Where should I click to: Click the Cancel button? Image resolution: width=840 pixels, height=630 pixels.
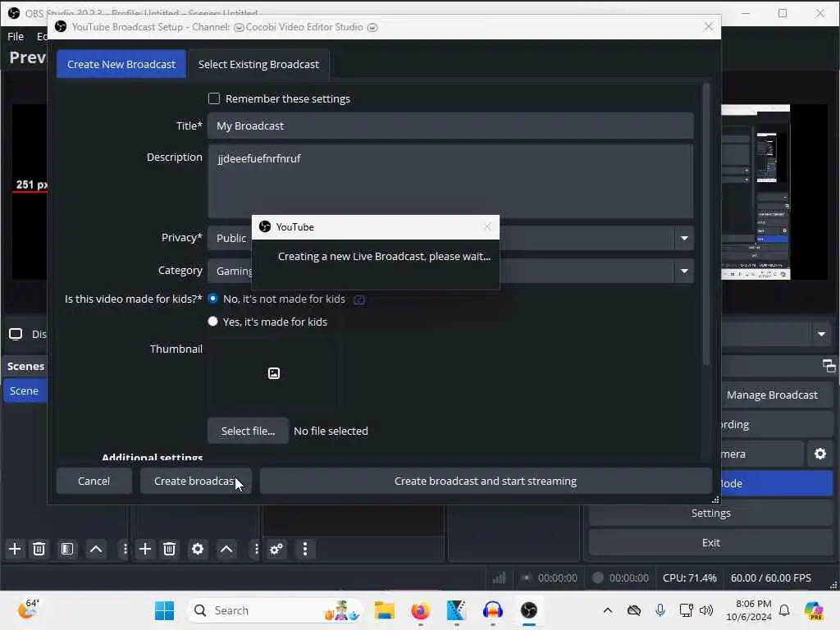[94, 481]
